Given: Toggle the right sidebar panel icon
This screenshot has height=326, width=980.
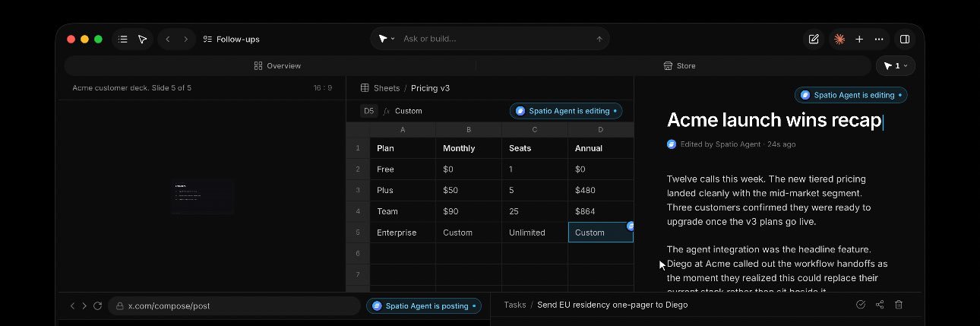Looking at the screenshot, I should [905, 39].
